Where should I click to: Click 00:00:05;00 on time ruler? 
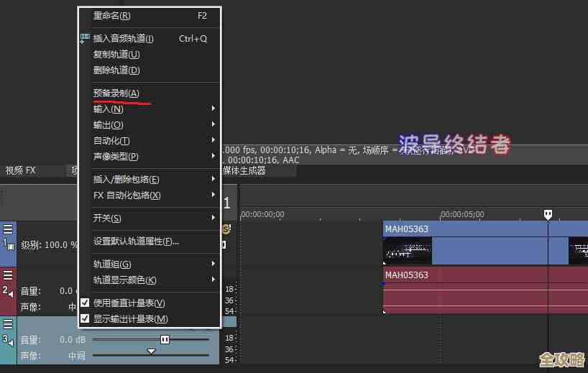462,214
